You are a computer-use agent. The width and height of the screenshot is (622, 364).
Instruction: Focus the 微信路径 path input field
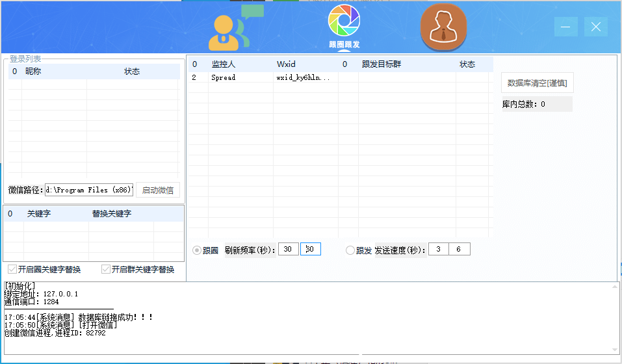[89, 190]
